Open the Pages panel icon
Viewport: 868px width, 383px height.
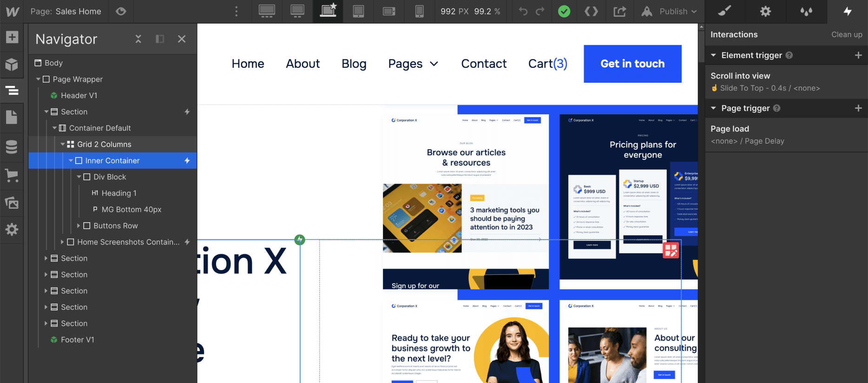[x=12, y=117]
